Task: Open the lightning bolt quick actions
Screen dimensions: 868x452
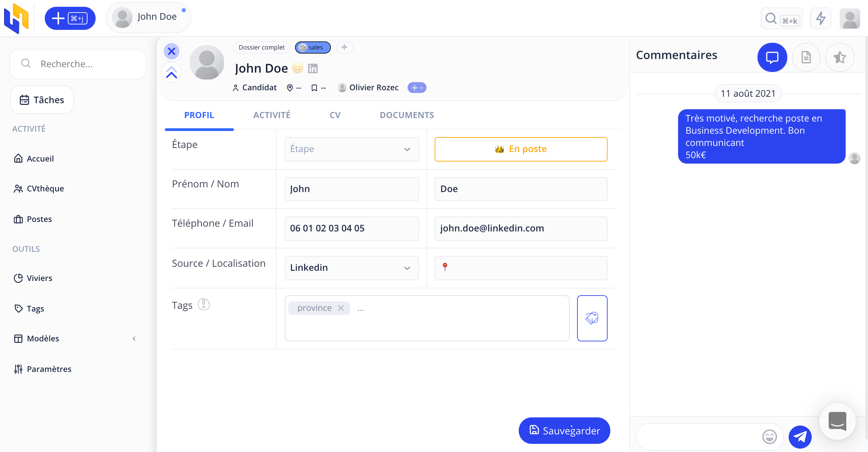Action: 821,18
